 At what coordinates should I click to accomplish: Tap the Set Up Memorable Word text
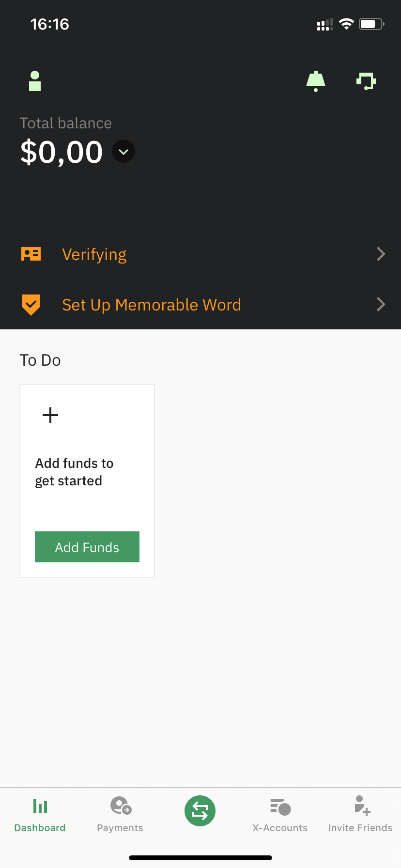coord(152,305)
